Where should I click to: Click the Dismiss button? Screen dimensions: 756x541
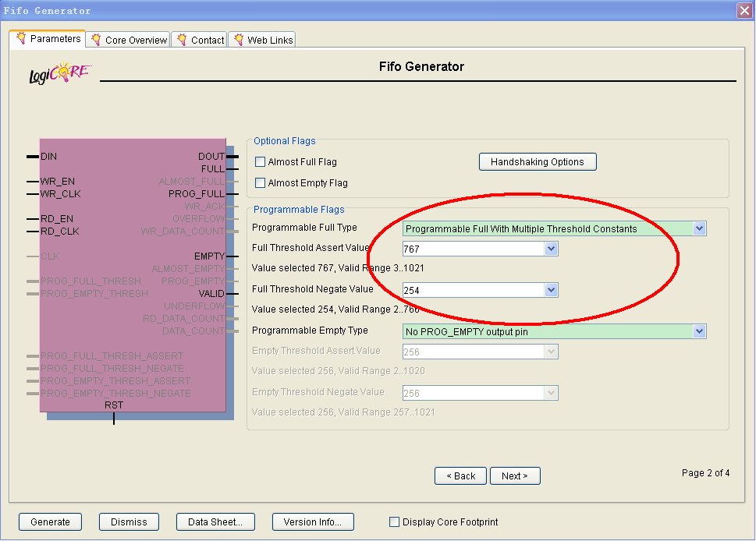coord(129,522)
